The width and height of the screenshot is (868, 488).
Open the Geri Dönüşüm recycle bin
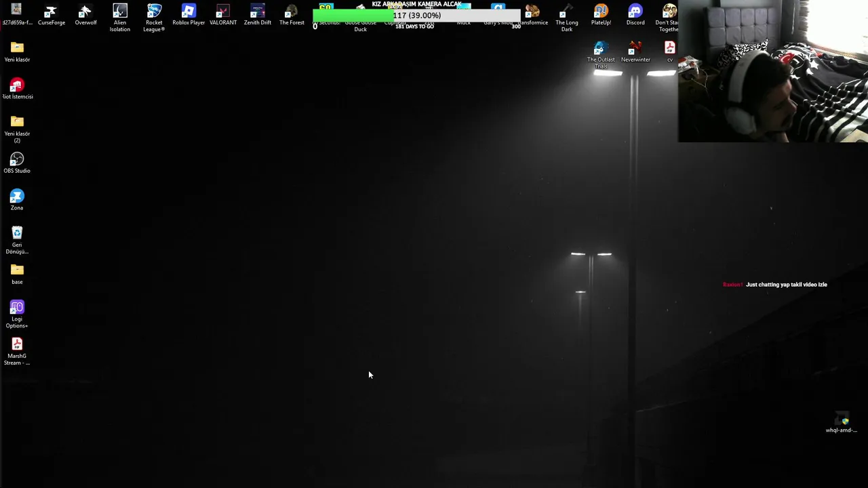17,240
